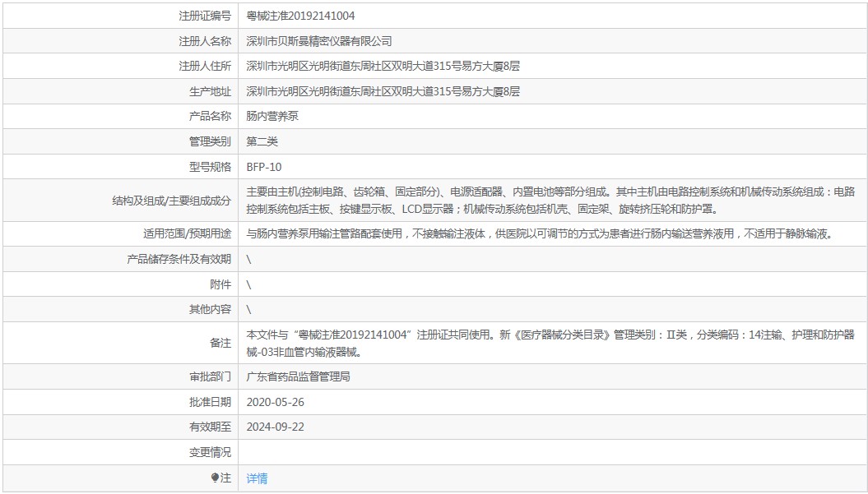Select management category value 第二类
This screenshot has width=868, height=494.
point(262,141)
